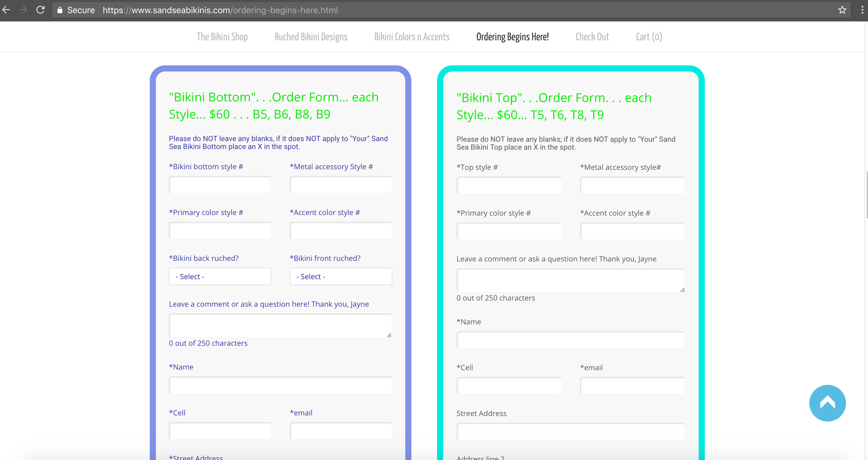Click the Secure padlock icon
The image size is (868, 460).
60,10
